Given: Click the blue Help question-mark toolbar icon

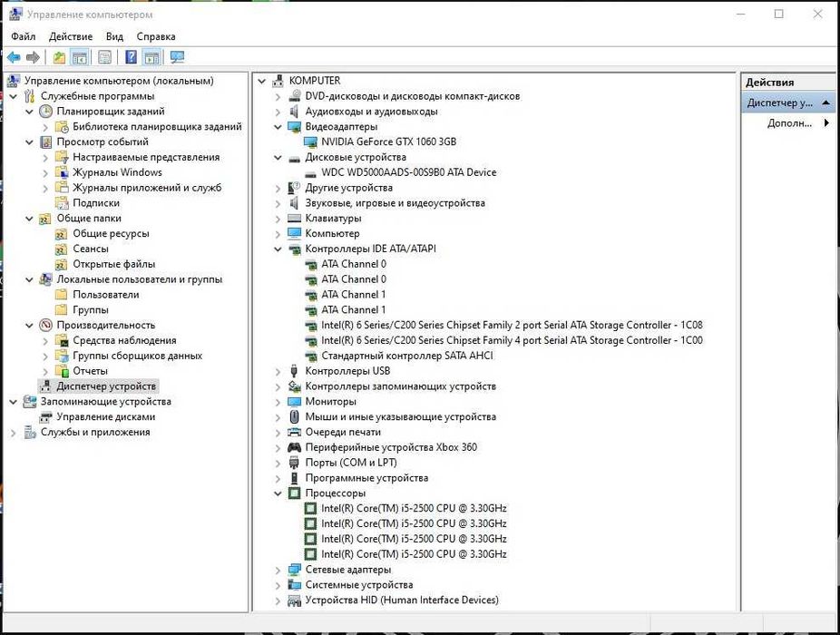Looking at the screenshot, I should [x=131, y=57].
